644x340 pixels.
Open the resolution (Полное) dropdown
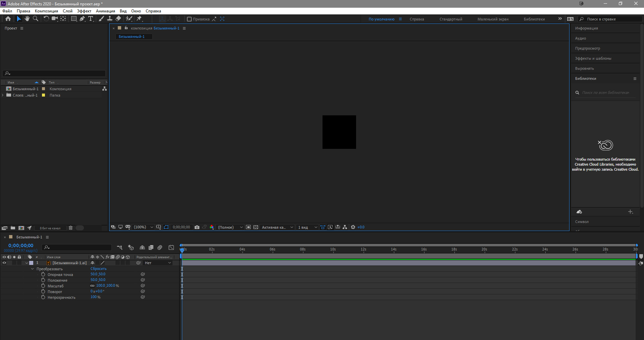pyautogui.click(x=230, y=227)
